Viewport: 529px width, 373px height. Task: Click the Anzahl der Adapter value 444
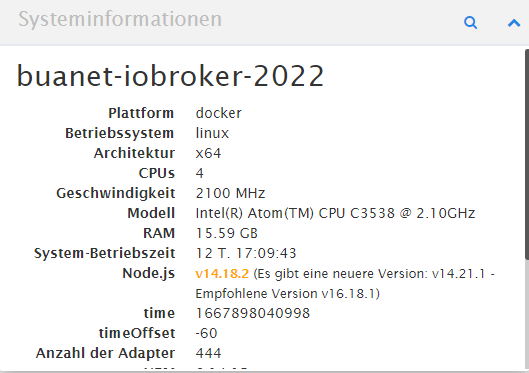208,353
